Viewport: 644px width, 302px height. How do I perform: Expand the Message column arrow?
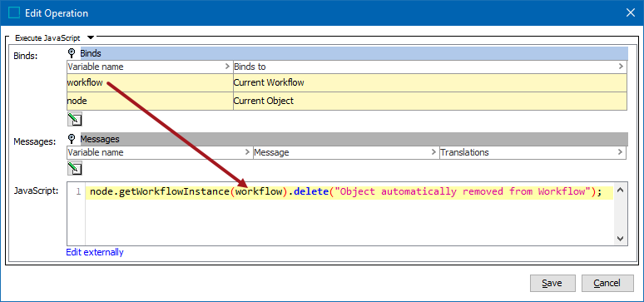(433, 152)
